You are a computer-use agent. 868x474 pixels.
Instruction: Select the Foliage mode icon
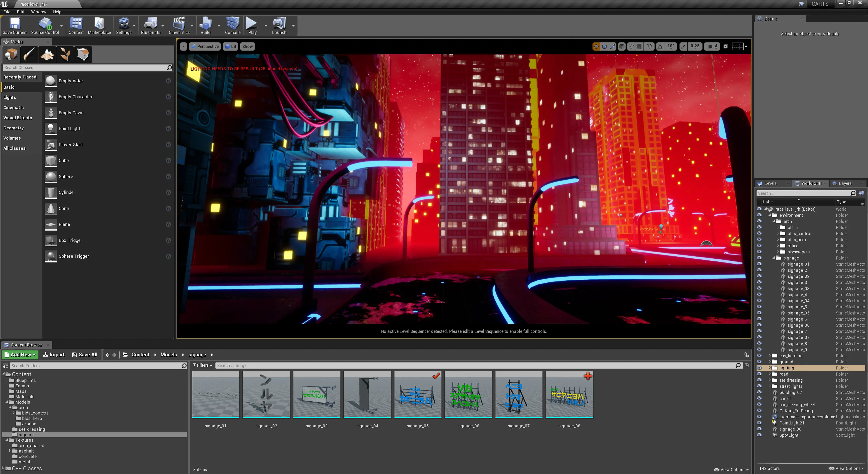[65, 54]
